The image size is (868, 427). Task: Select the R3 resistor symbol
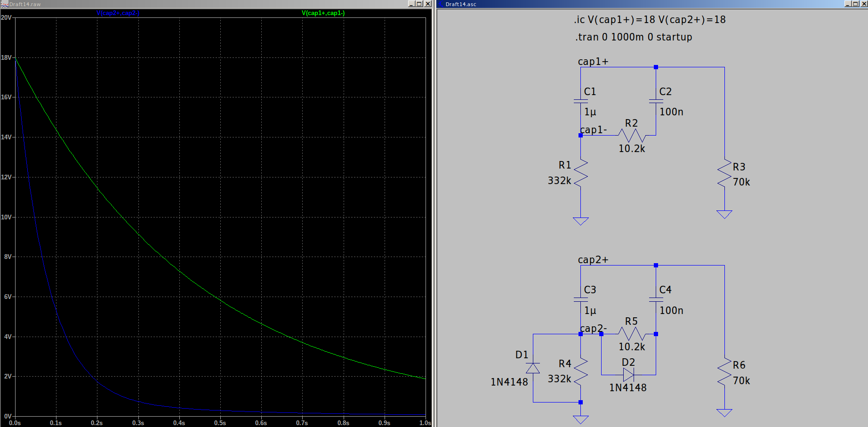[724, 173]
